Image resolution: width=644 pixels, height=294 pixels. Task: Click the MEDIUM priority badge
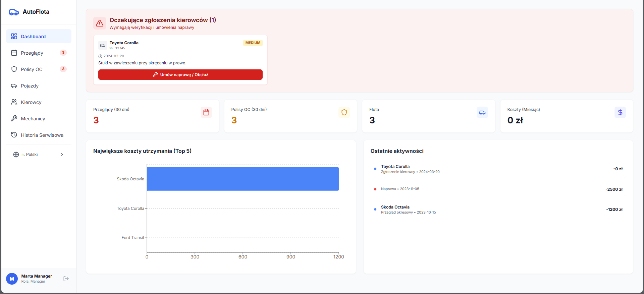(x=253, y=43)
